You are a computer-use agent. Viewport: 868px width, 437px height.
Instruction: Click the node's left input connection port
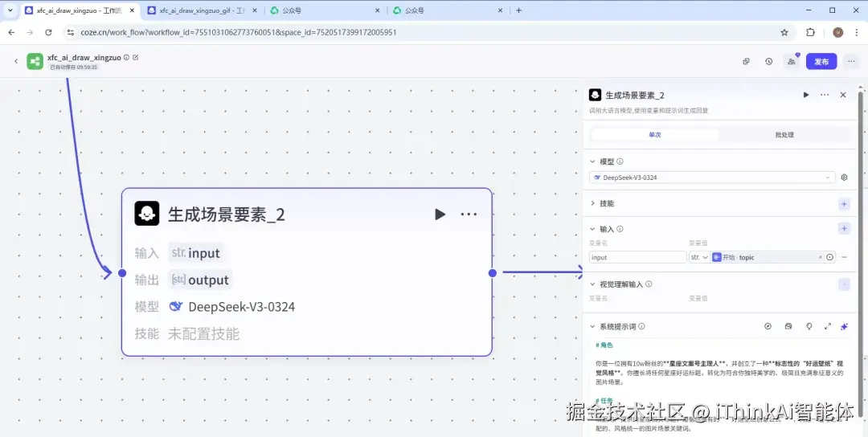(122, 272)
